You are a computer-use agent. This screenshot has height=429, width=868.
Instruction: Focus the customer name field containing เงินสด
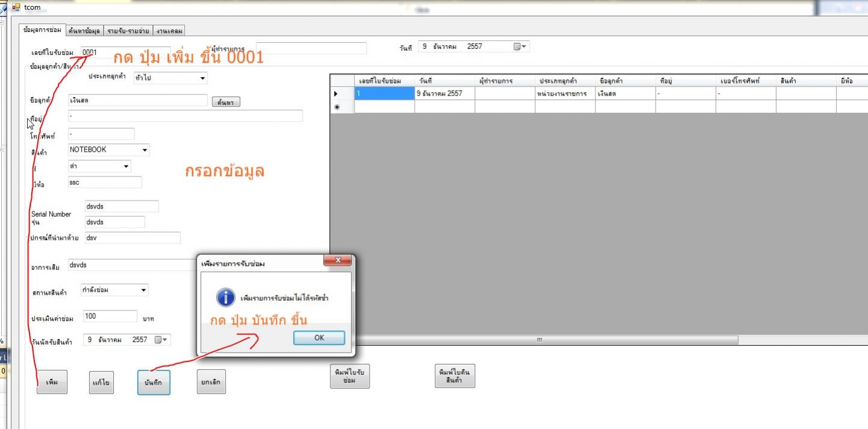click(x=137, y=101)
